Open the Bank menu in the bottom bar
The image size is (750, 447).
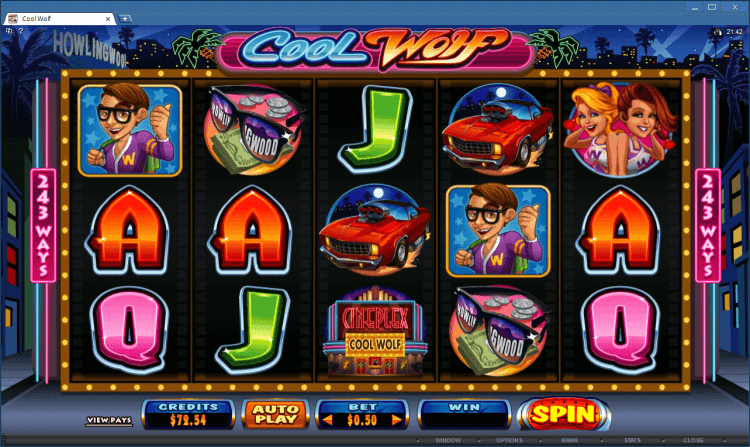570,440
